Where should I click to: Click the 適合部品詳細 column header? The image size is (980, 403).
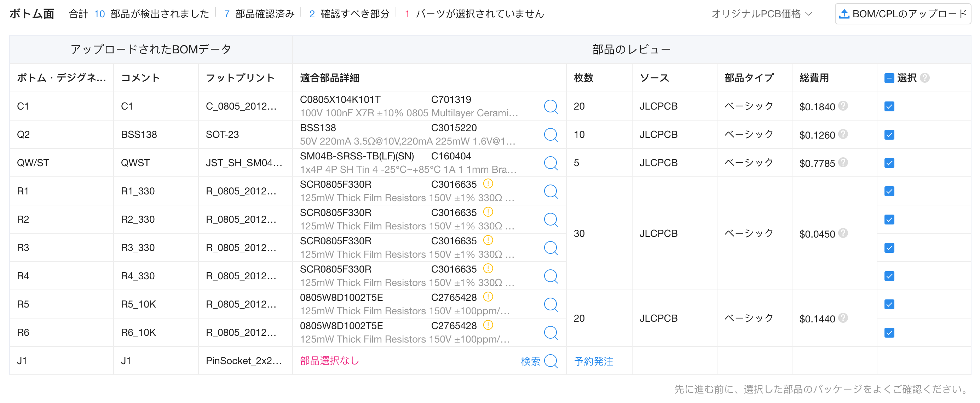(x=329, y=78)
